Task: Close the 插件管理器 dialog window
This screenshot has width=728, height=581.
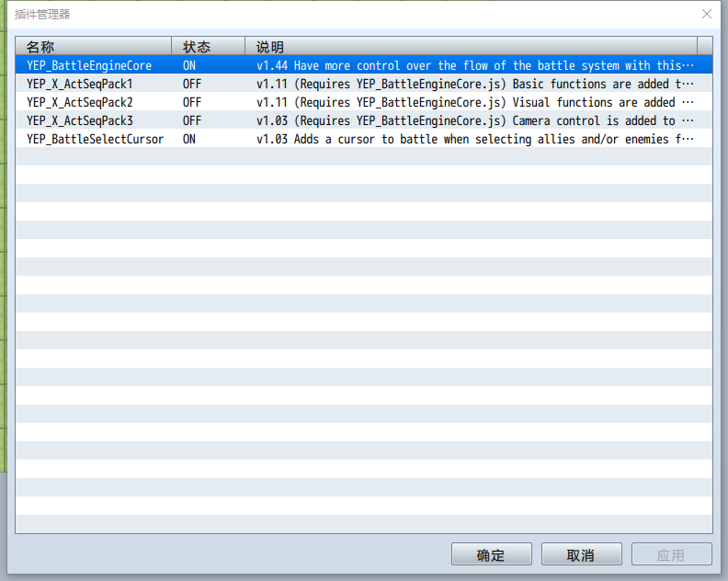Action: point(707,14)
